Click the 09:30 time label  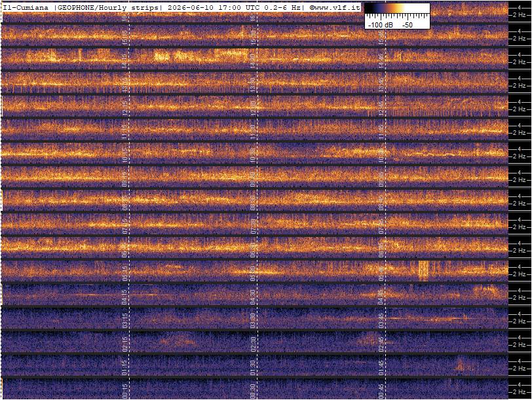pos(253,179)
